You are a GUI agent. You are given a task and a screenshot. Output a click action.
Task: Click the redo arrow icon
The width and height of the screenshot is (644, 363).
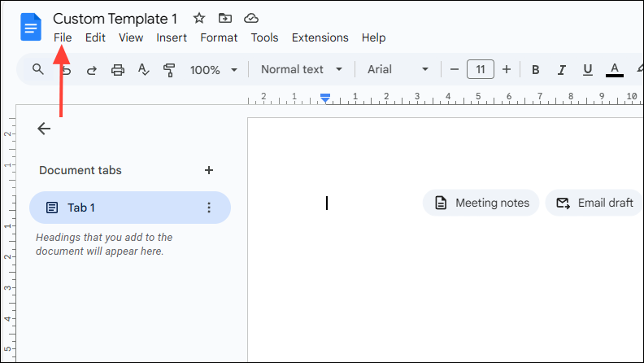point(92,70)
